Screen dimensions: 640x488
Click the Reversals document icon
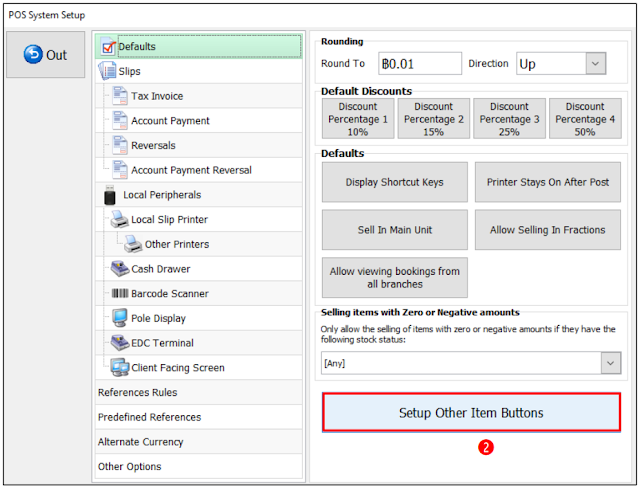tap(120, 145)
